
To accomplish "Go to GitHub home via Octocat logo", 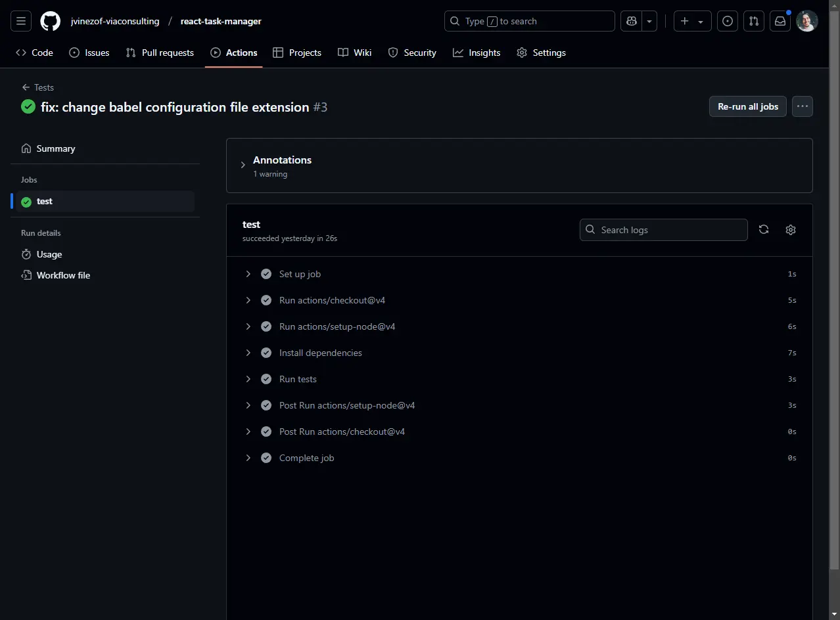I will pyautogui.click(x=51, y=21).
